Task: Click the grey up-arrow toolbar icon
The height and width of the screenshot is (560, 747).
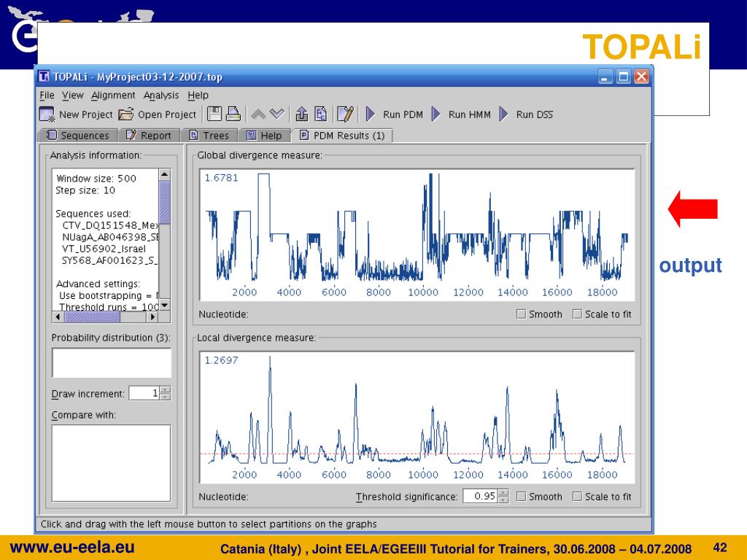Action: tap(258, 114)
